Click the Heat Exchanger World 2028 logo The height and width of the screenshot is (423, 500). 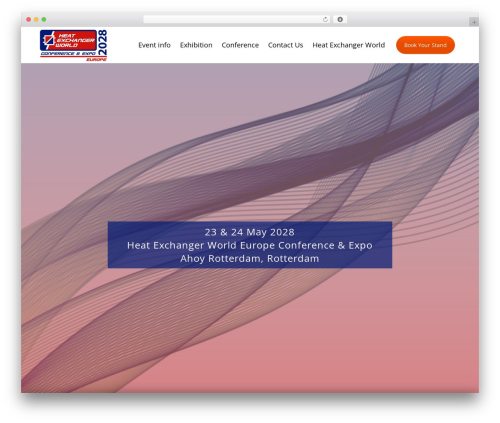tap(74, 45)
